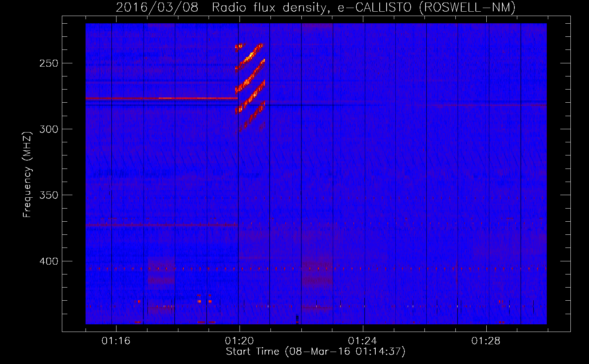The width and height of the screenshot is (589, 364).
Task: Click the bright horizontal red line near 277 MHz
Action: [162, 98]
